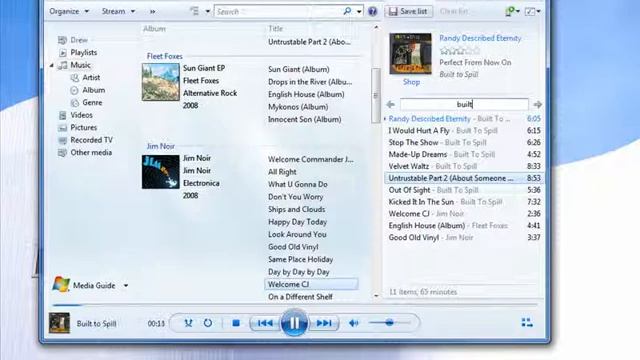Open the Recorded TV library

[x=91, y=140]
